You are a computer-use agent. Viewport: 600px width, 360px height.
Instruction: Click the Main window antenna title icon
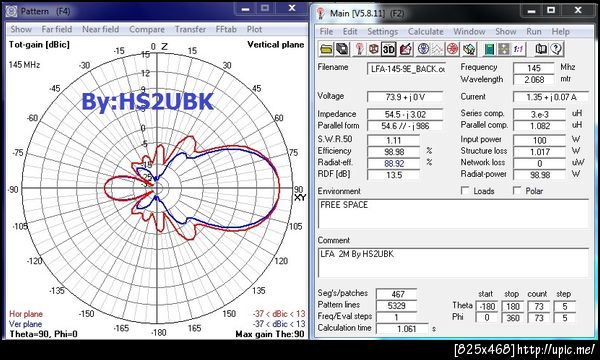tap(321, 13)
